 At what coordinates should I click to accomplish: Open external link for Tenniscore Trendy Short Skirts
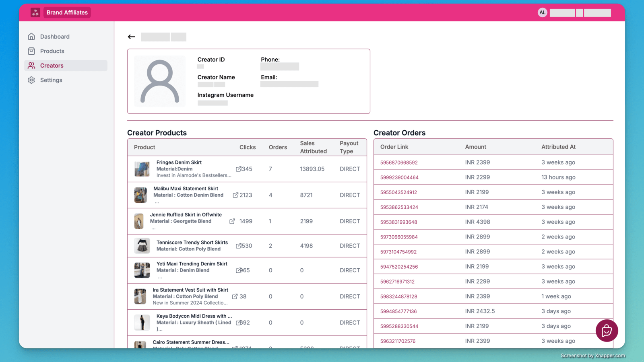point(238,246)
